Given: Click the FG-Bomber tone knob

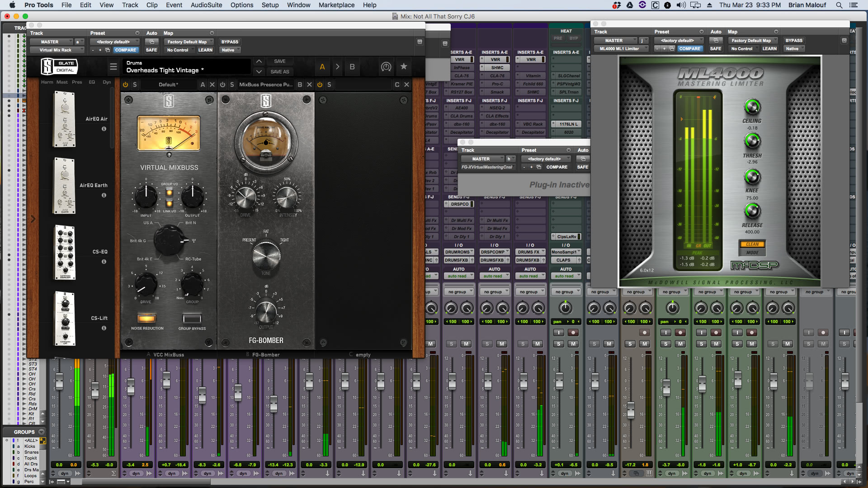Looking at the screenshot, I should [266, 255].
